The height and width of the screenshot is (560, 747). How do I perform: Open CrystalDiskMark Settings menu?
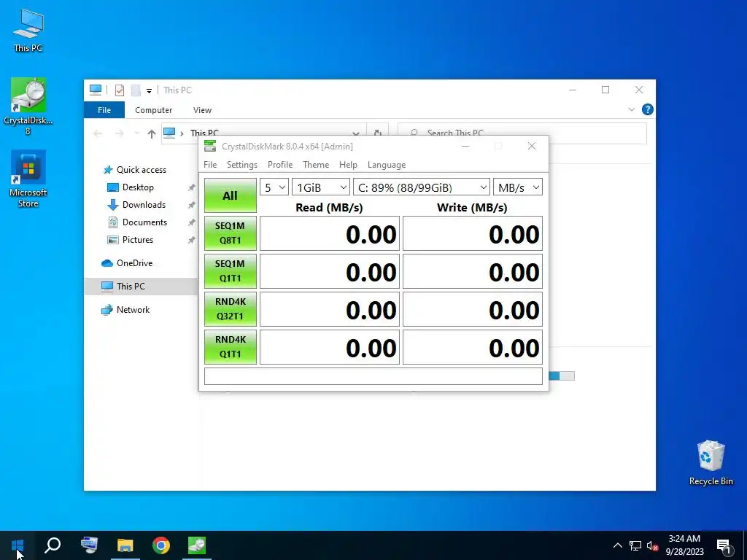coord(242,165)
